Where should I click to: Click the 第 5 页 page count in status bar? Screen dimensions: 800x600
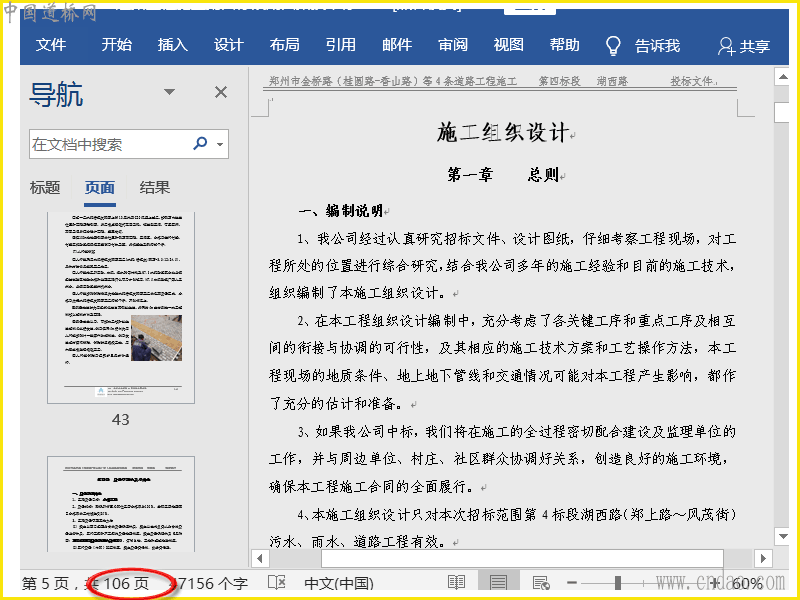point(86,583)
